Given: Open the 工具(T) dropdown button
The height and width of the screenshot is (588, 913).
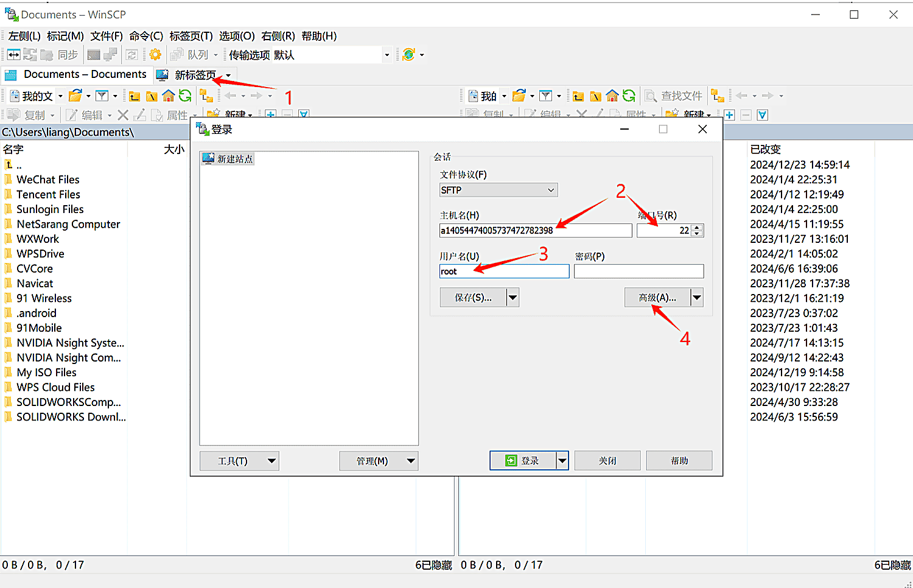Looking at the screenshot, I should [239, 461].
